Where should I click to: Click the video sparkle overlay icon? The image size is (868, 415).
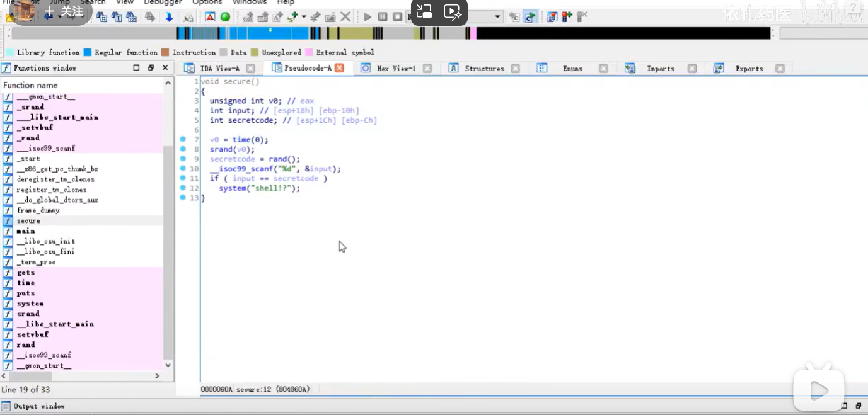click(x=453, y=11)
